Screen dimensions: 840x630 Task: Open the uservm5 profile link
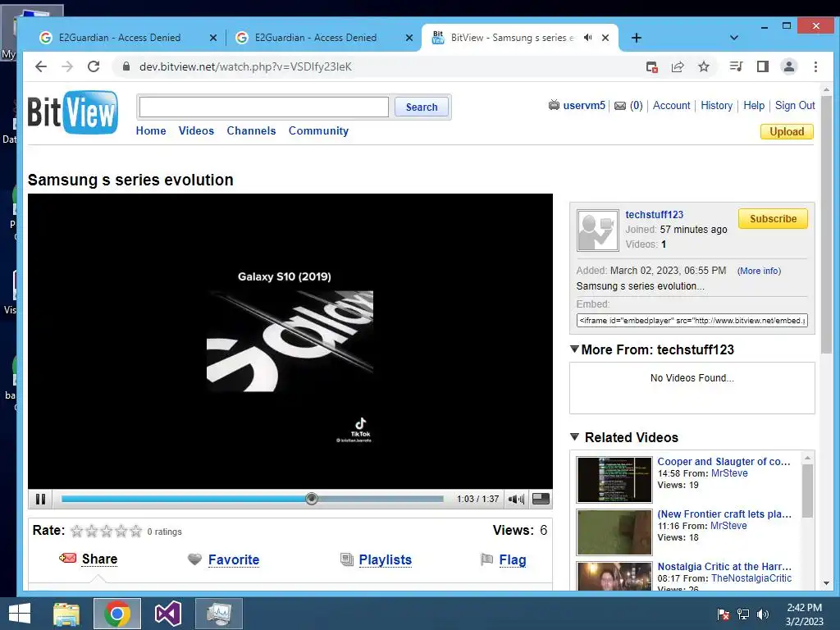584,106
